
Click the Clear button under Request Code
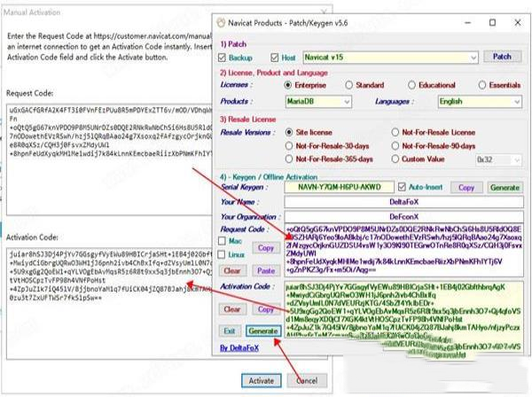click(231, 270)
